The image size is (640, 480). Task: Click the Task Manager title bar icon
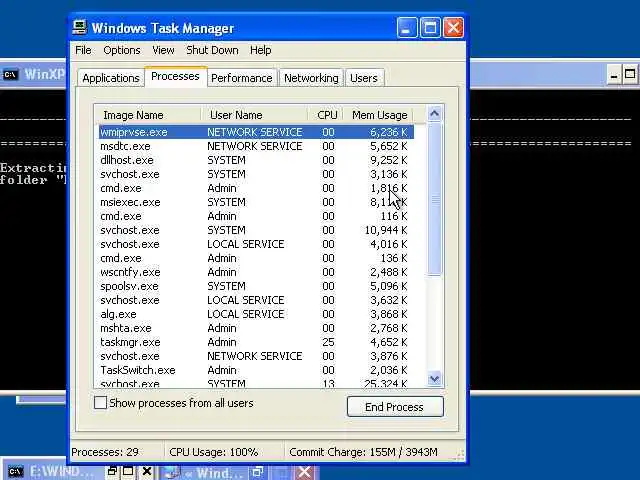pyautogui.click(x=80, y=28)
